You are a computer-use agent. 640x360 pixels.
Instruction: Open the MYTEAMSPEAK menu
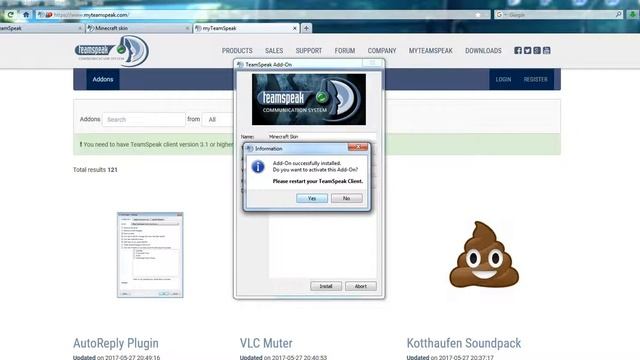coord(431,51)
